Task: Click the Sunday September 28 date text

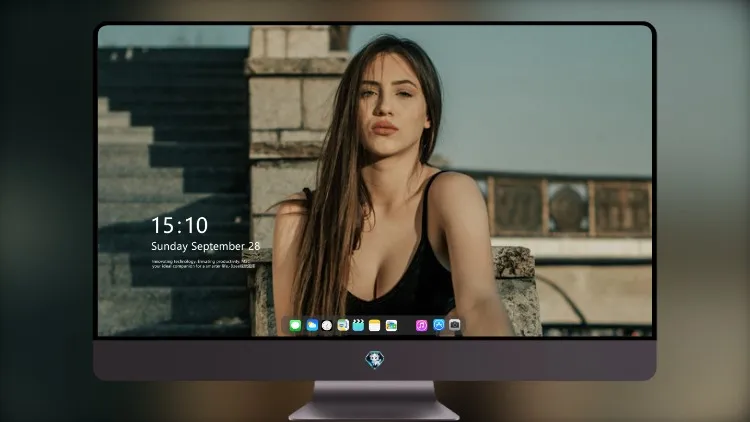Action: coord(206,246)
